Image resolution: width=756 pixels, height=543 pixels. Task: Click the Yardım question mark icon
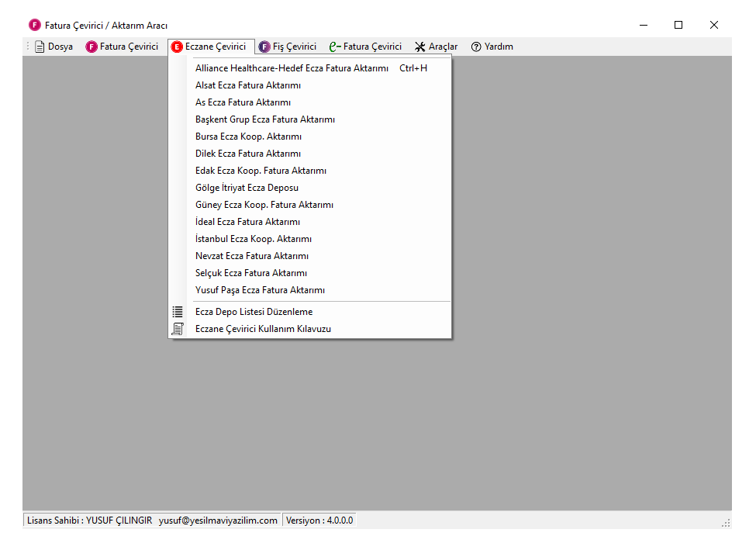(476, 47)
